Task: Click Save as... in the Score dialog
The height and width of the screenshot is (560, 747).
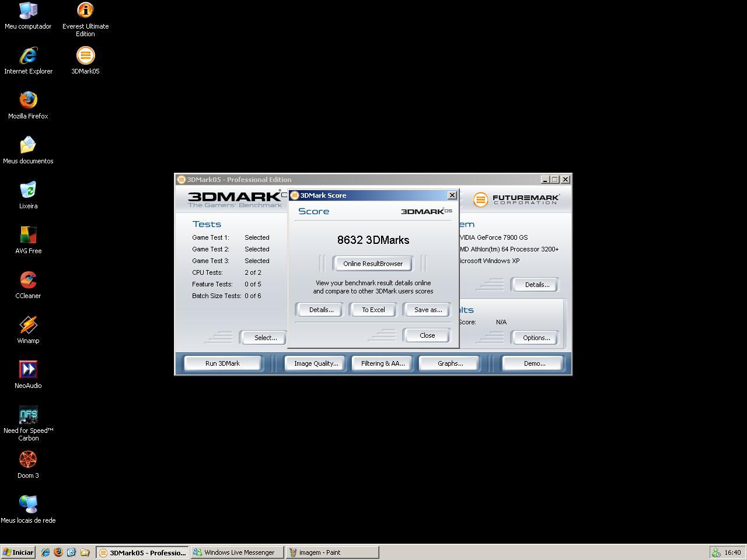Action: tap(428, 310)
